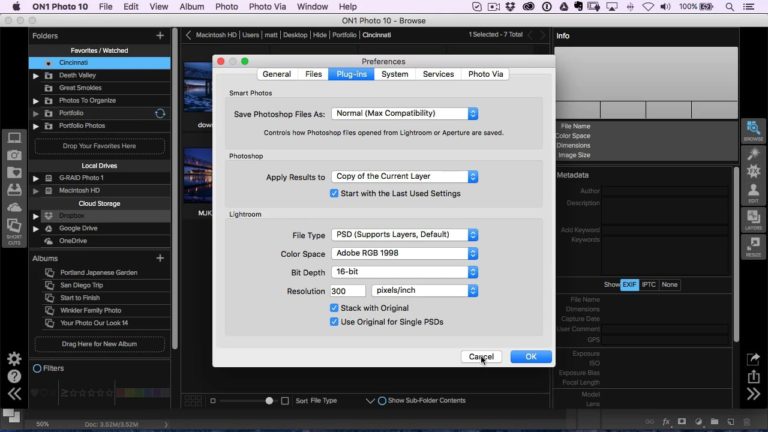This screenshot has height=432, width=768.
Task: Click OK in Preferences dialog
Action: coord(531,357)
